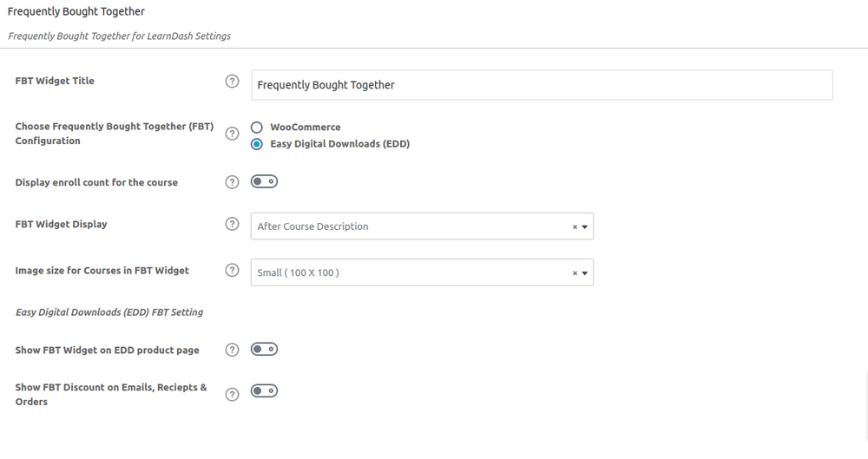Focus the FBT Widget Title text field
This screenshot has width=868, height=459.
tap(542, 85)
